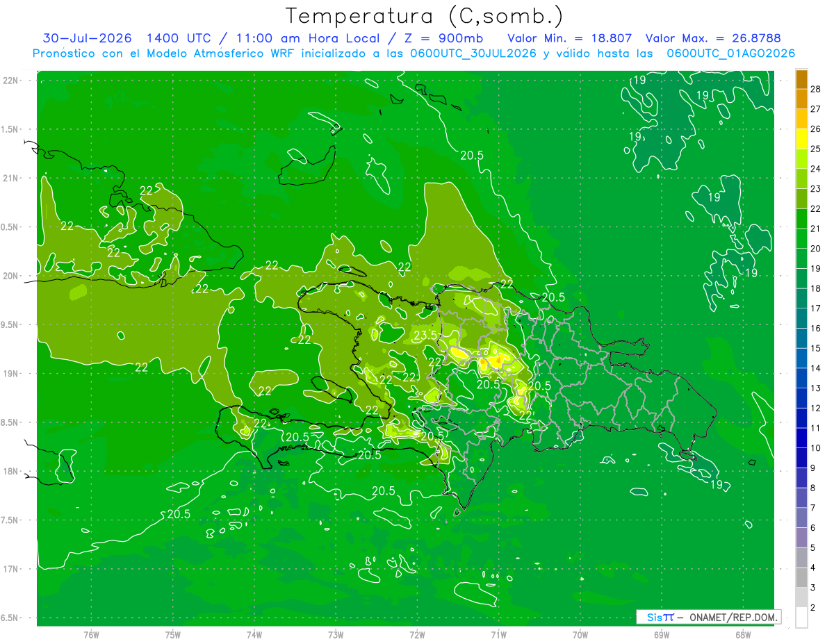Image resolution: width=834 pixels, height=644 pixels.
Task: Click the Valor Max. = 26.8788 text
Action: [x=718, y=38]
